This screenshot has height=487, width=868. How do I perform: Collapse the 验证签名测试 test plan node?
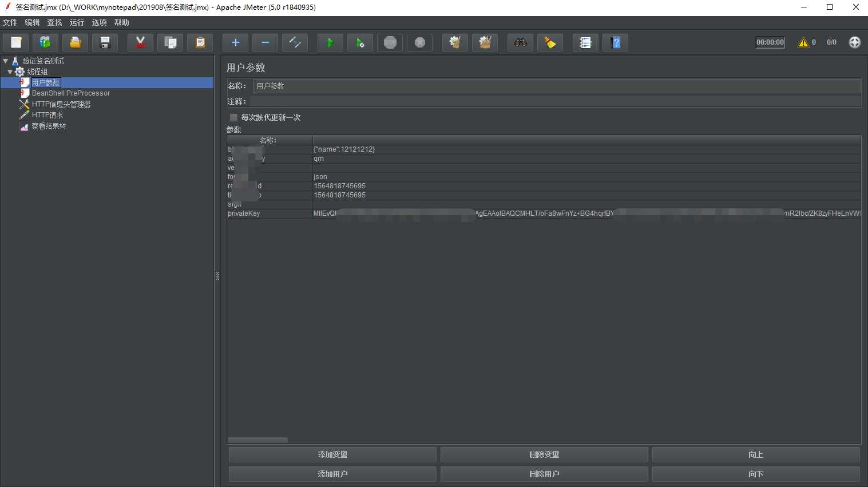pos(6,61)
